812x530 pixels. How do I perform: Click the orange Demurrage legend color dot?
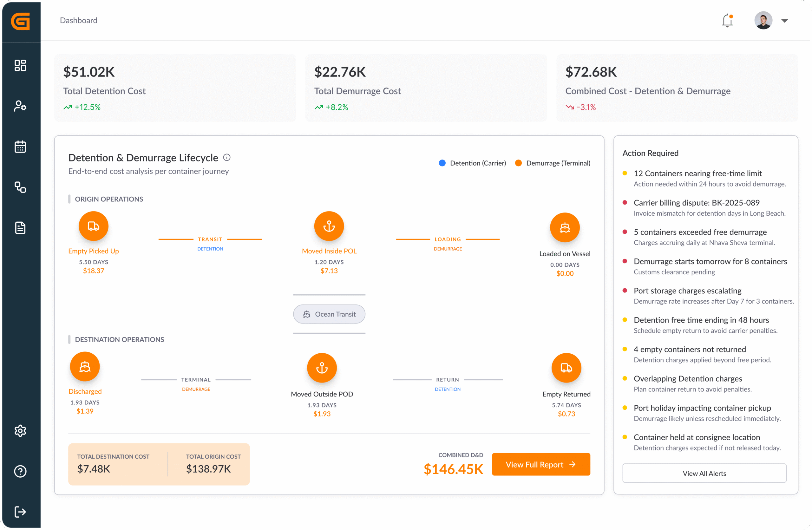[518, 163]
